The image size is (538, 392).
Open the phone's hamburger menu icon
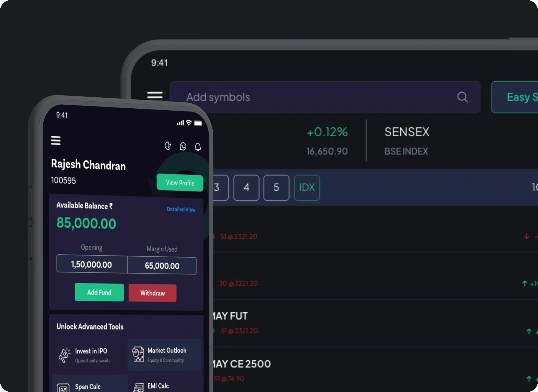[x=56, y=140]
